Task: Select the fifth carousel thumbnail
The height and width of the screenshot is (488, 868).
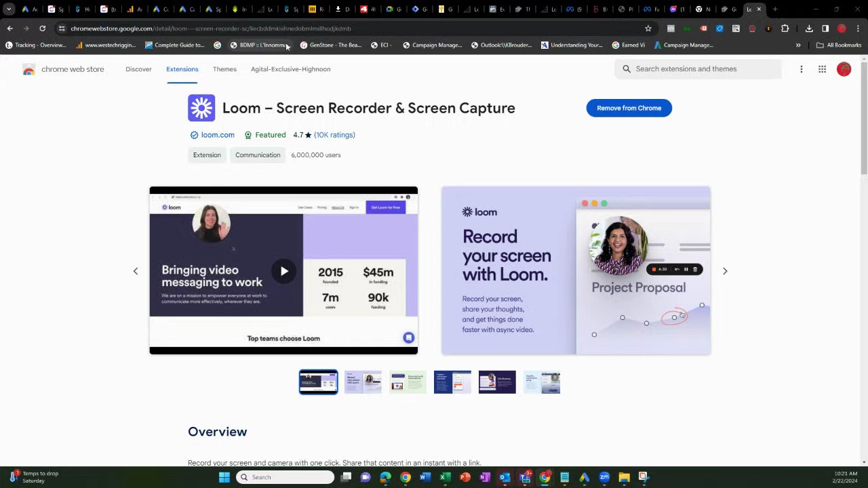Action: click(497, 382)
